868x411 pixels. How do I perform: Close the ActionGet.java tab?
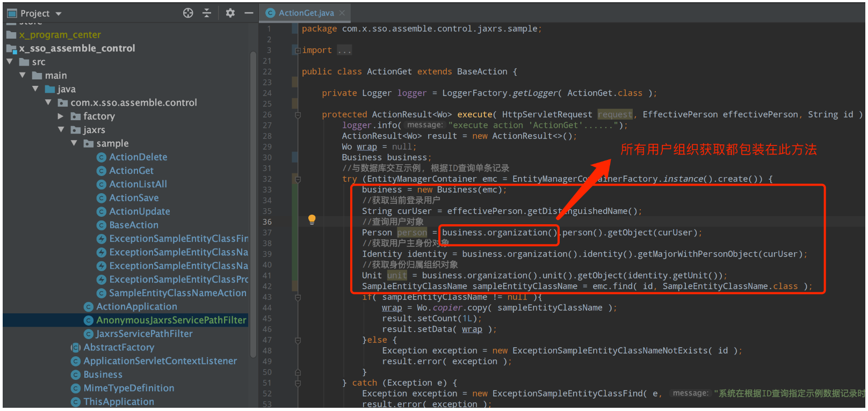pyautogui.click(x=342, y=13)
